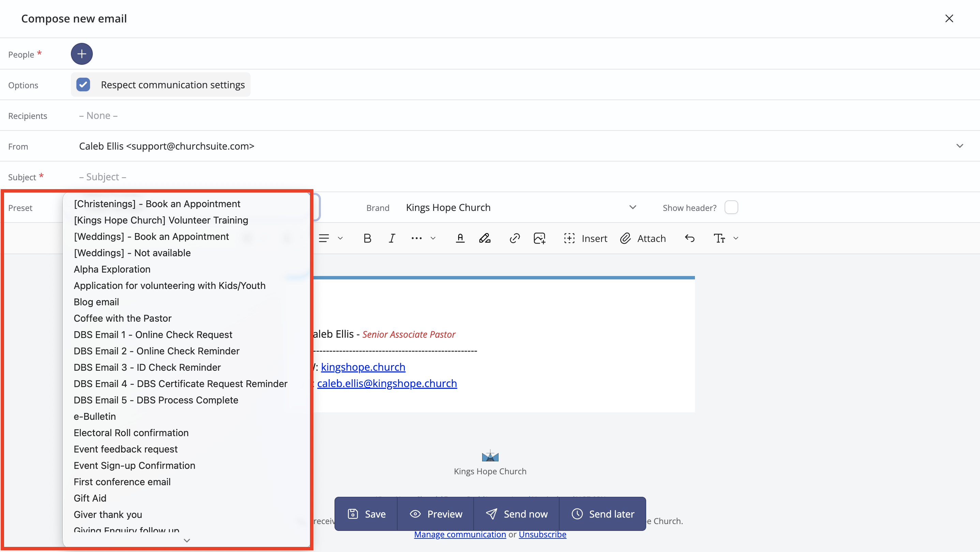Screen dimensions: 980x552
Task: Click the Senior Associate Pastor signature text
Action: pyautogui.click(x=409, y=334)
